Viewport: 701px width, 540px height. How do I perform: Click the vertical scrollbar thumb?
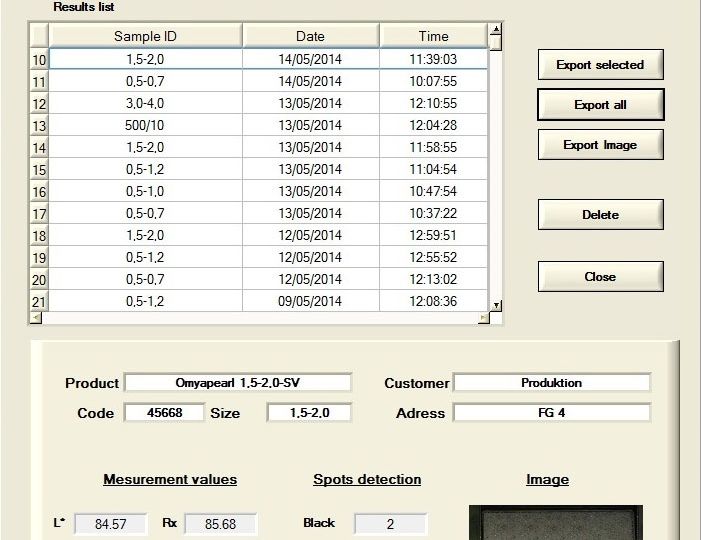(x=496, y=43)
